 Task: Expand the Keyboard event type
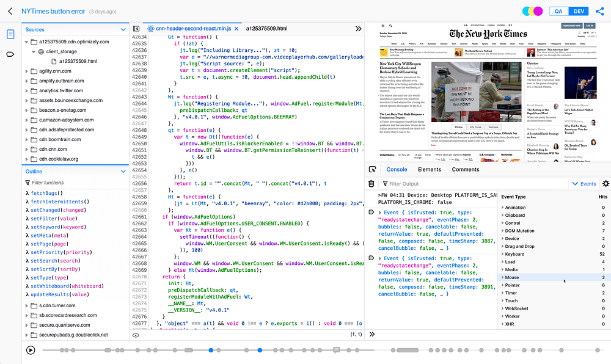point(502,254)
